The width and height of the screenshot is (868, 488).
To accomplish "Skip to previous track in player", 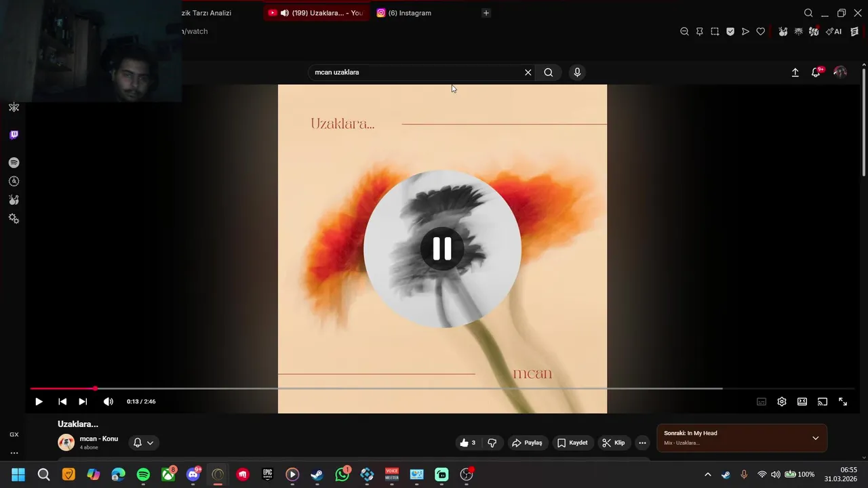I will (62, 401).
